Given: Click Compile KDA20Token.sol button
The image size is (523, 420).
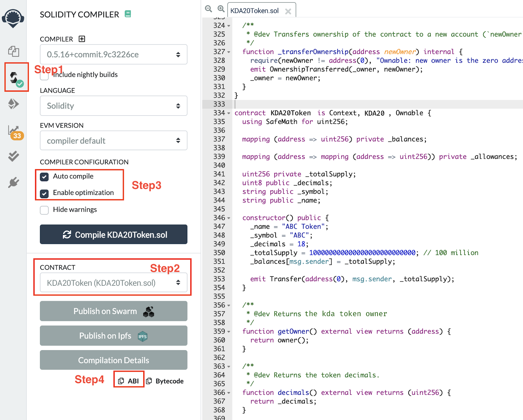Looking at the screenshot, I should point(113,234).
